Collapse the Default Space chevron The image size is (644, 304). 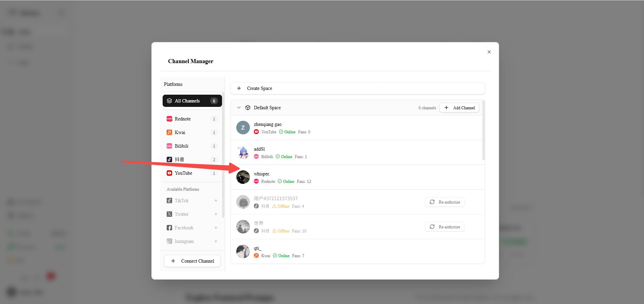pyautogui.click(x=239, y=108)
